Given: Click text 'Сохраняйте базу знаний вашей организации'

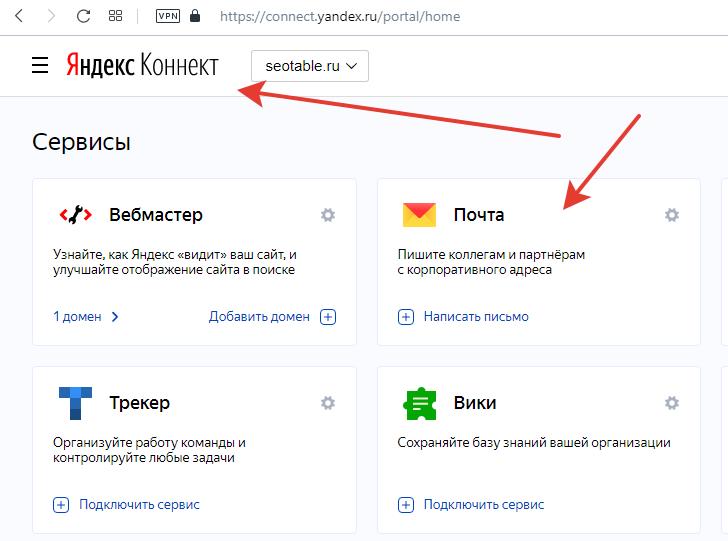Looking at the screenshot, I should click(534, 443).
